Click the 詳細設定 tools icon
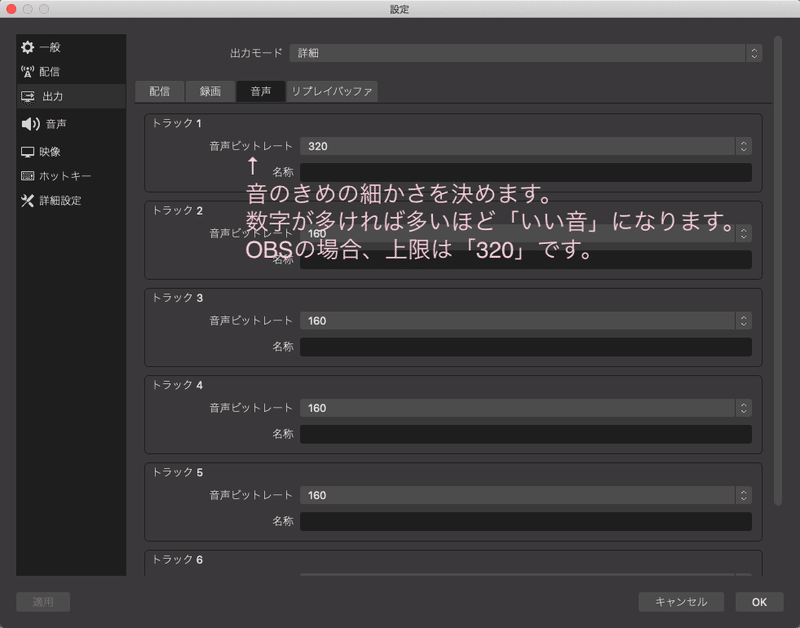Image resolution: width=800 pixels, height=628 pixels. click(28, 200)
